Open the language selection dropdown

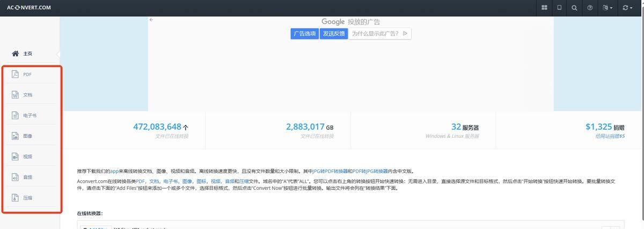(607, 8)
